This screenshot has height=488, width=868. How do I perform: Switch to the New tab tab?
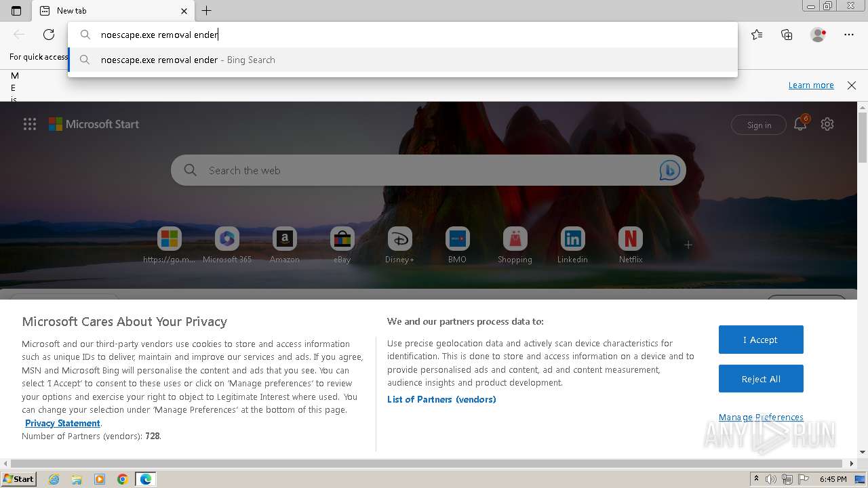pos(113,11)
